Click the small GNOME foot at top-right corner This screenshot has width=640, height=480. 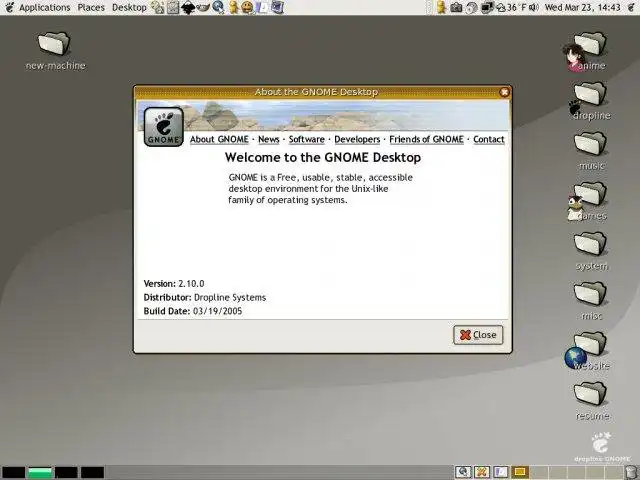click(x=631, y=7)
